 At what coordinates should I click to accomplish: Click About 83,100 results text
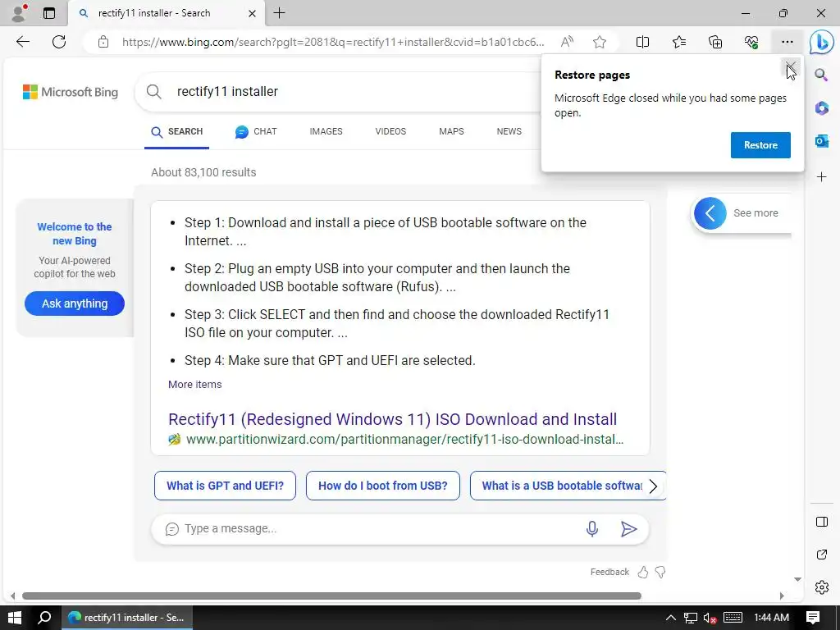click(203, 172)
